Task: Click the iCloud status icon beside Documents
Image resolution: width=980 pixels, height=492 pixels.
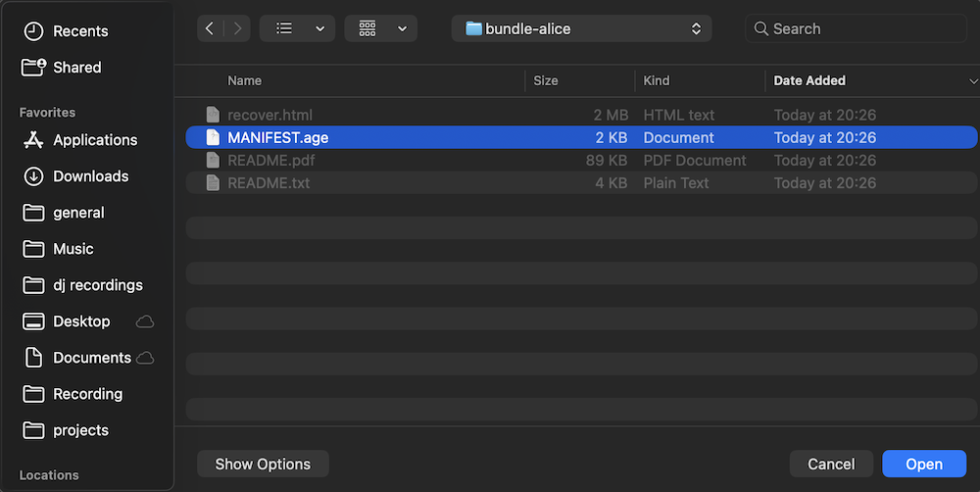Action: [145, 358]
